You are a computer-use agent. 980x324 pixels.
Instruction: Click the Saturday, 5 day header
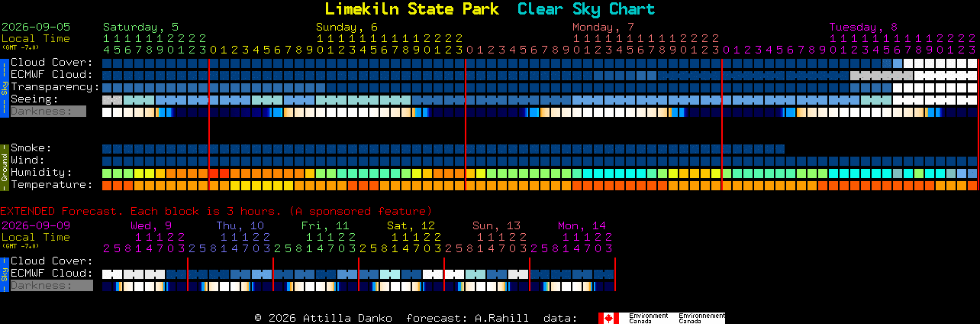(141, 27)
